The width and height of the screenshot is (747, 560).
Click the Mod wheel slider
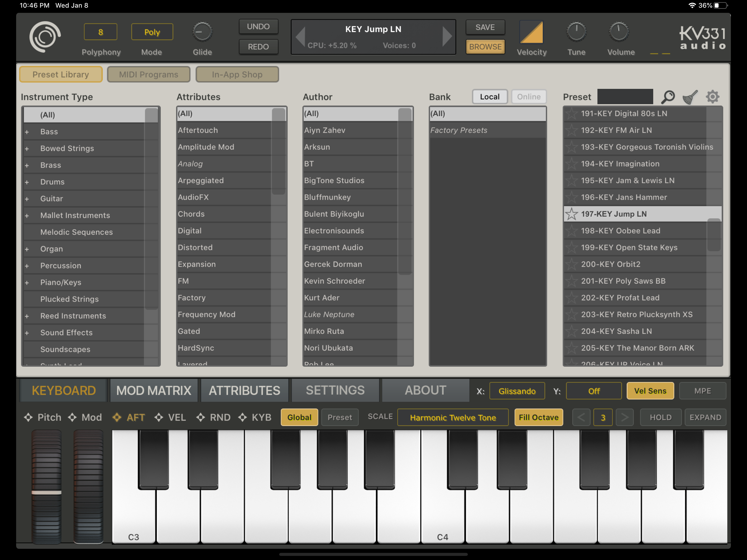point(88,486)
